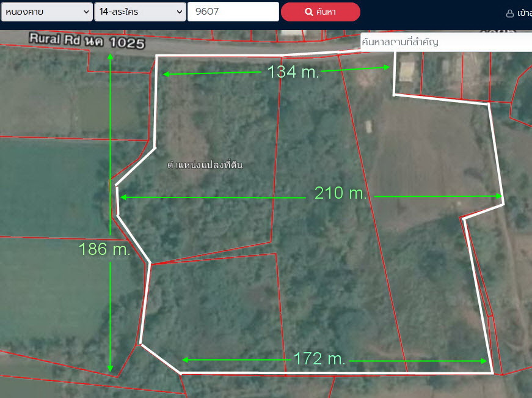Click the top arrowhead of the 186 m. line

coord(111,57)
